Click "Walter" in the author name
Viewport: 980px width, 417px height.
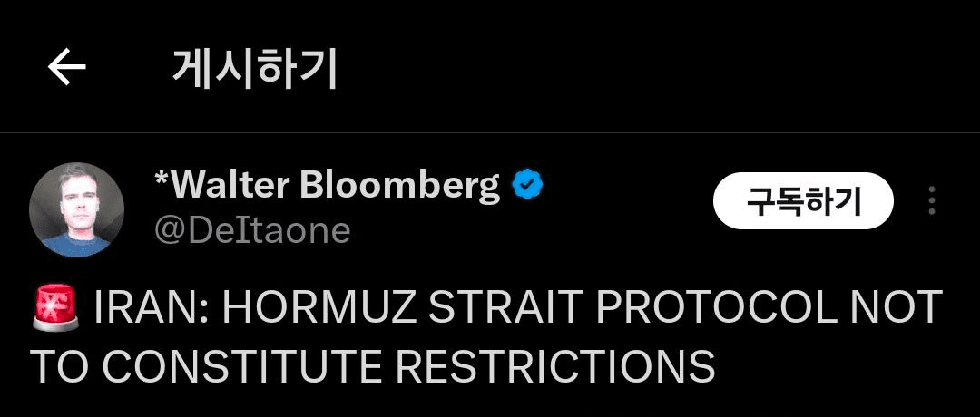point(230,186)
